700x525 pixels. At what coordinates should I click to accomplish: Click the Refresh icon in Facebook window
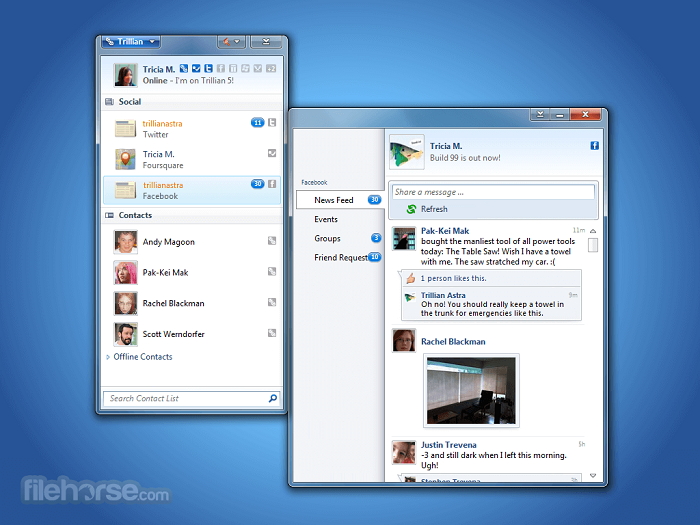(411, 209)
